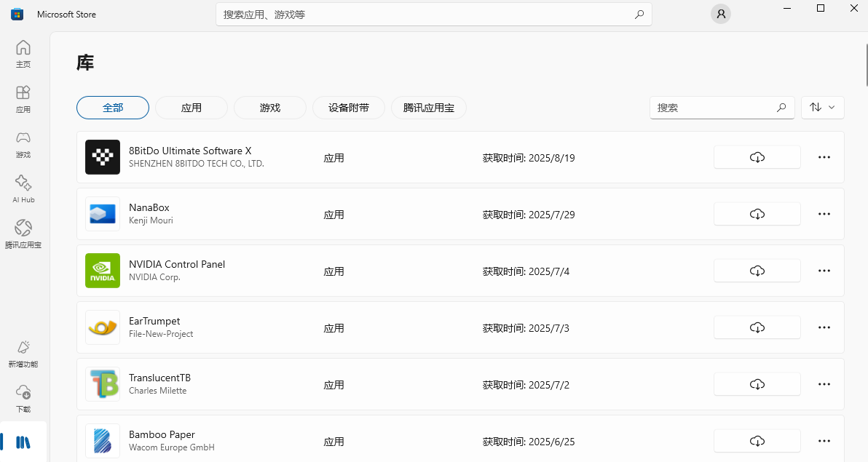Open the 主页 home page in sidebar
868x462 pixels.
click(x=23, y=54)
